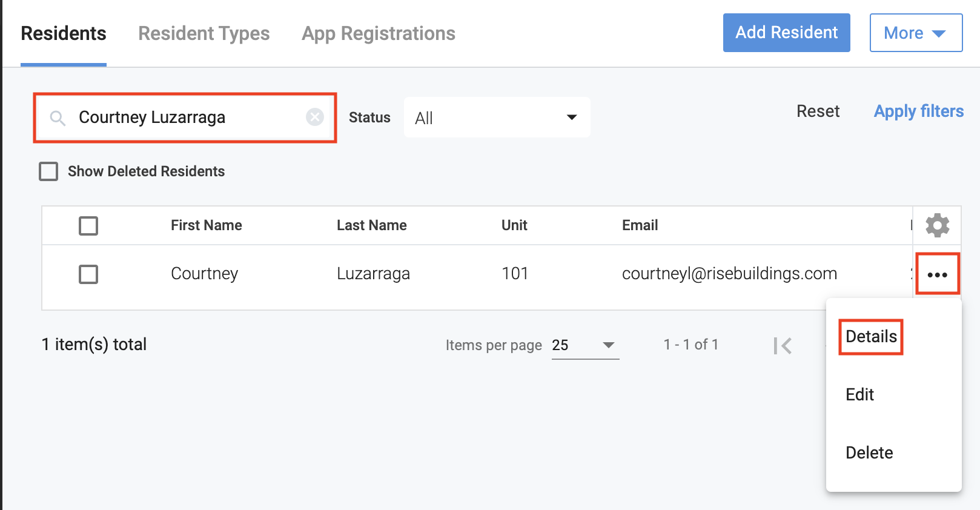Viewport: 980px width, 510px height.
Task: Expand the Status filter dropdown
Action: (x=497, y=118)
